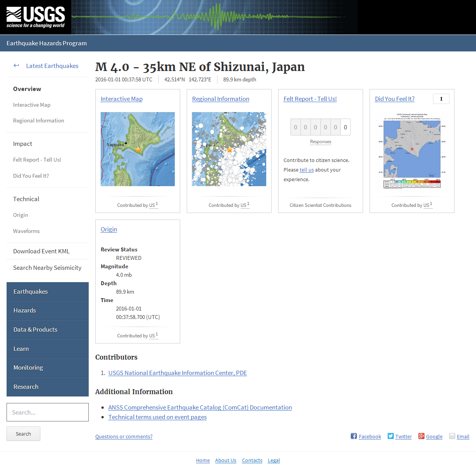Click Questions or comments? link
476x469 pixels.
(x=124, y=436)
